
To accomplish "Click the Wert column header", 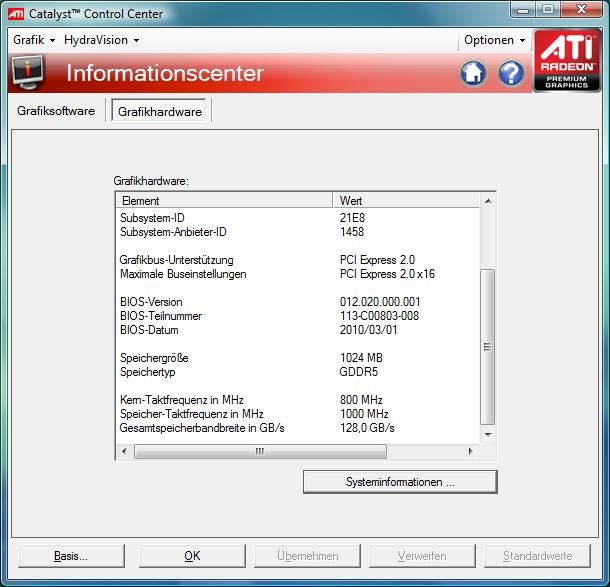I will tap(407, 201).
